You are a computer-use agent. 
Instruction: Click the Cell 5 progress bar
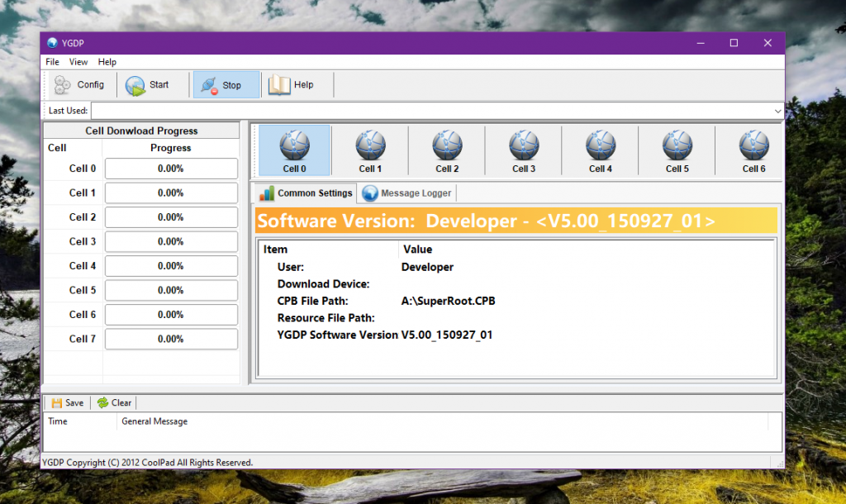[171, 290]
